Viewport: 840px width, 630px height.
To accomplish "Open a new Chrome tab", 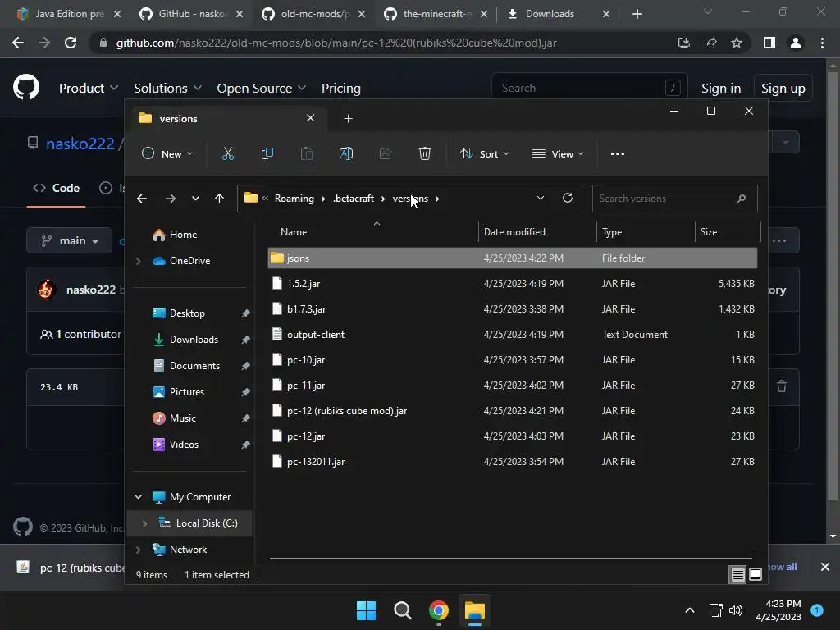I will click(x=637, y=14).
